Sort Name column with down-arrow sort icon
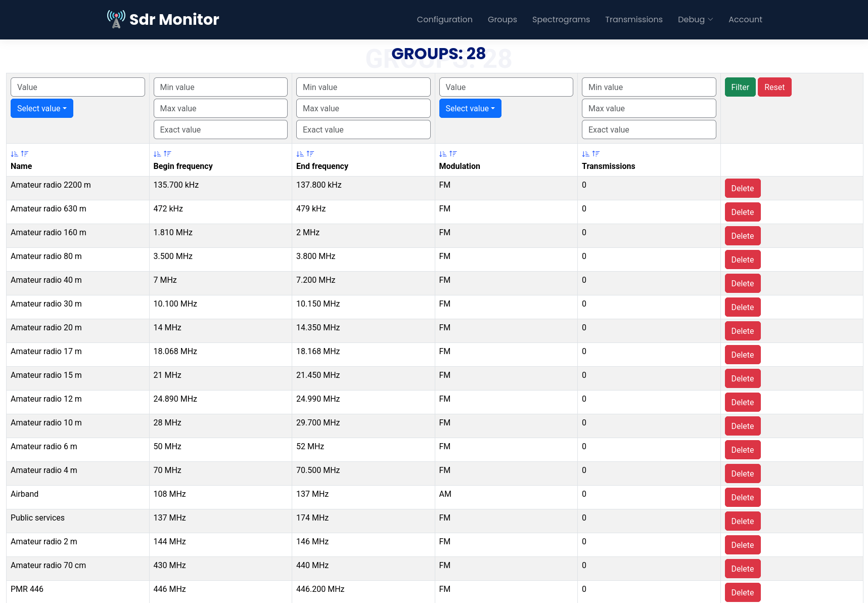868x603 pixels. pyautogui.click(x=14, y=154)
